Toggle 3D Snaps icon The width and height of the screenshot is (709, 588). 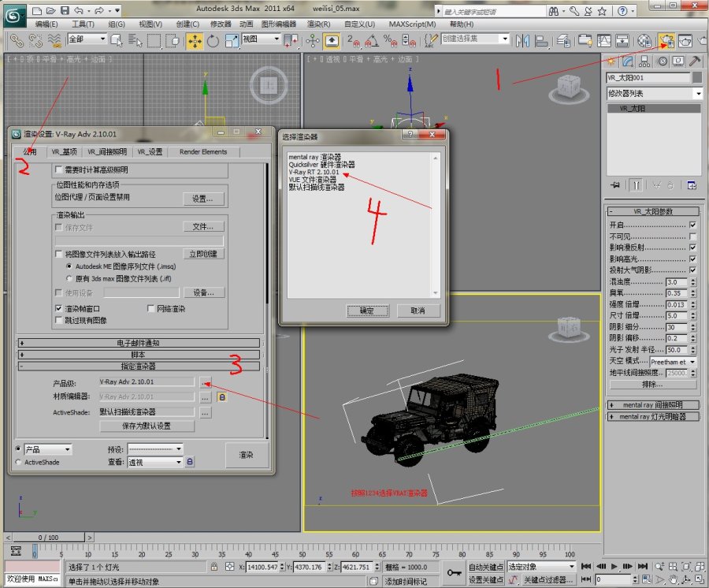[354, 41]
